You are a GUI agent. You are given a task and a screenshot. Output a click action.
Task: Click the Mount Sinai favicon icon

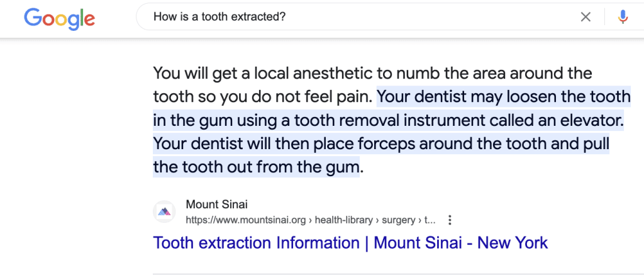click(164, 211)
